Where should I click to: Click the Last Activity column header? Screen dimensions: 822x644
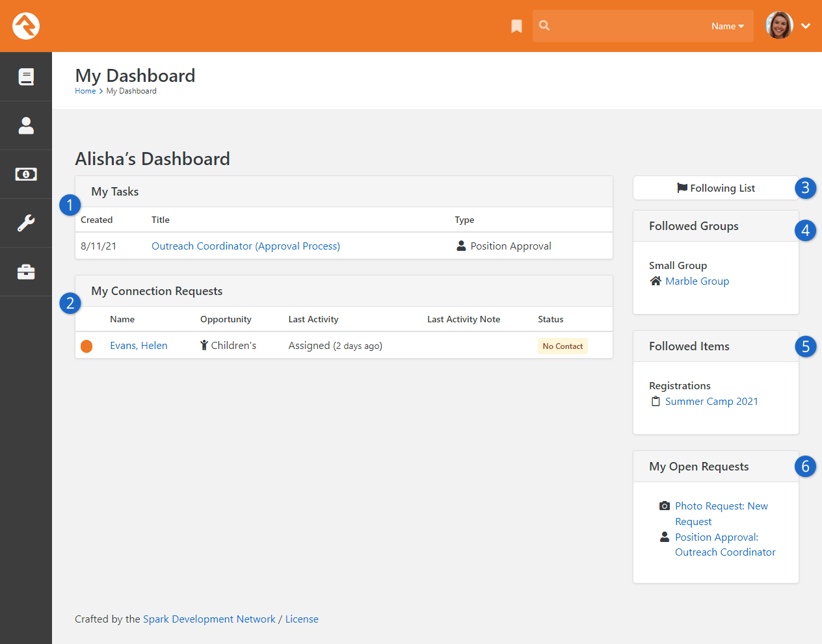(x=313, y=319)
